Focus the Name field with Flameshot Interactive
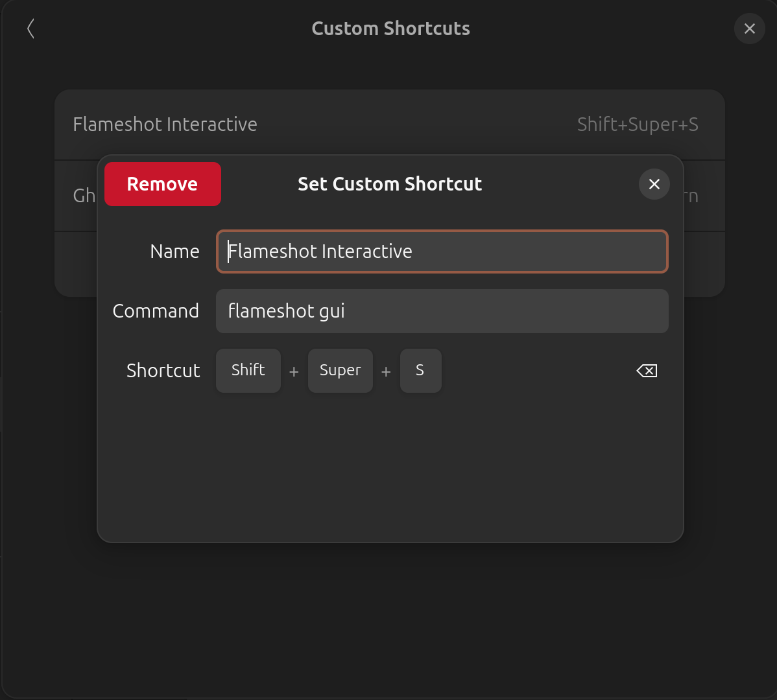Image resolution: width=777 pixels, height=700 pixels. [441, 251]
